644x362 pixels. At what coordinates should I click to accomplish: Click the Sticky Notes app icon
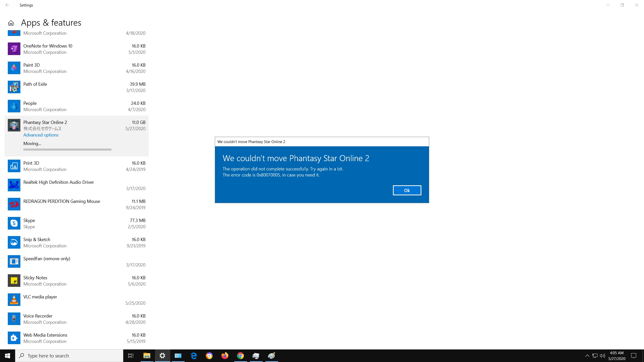(14, 281)
